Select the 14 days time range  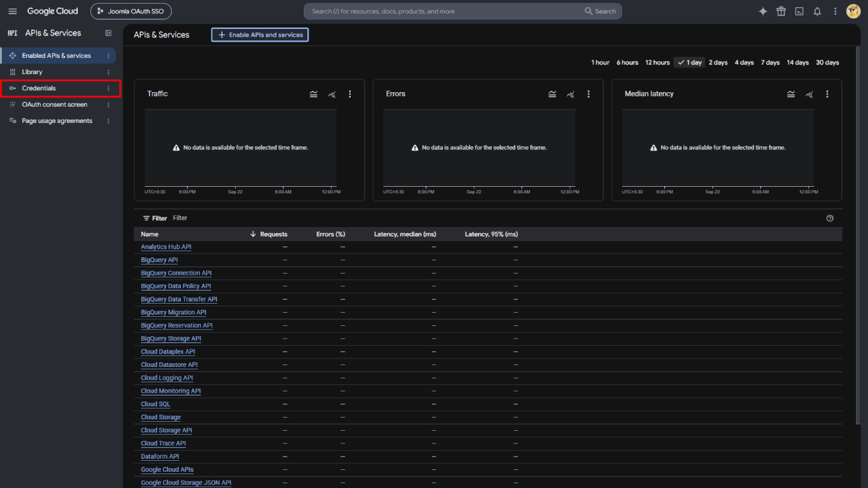tap(797, 63)
